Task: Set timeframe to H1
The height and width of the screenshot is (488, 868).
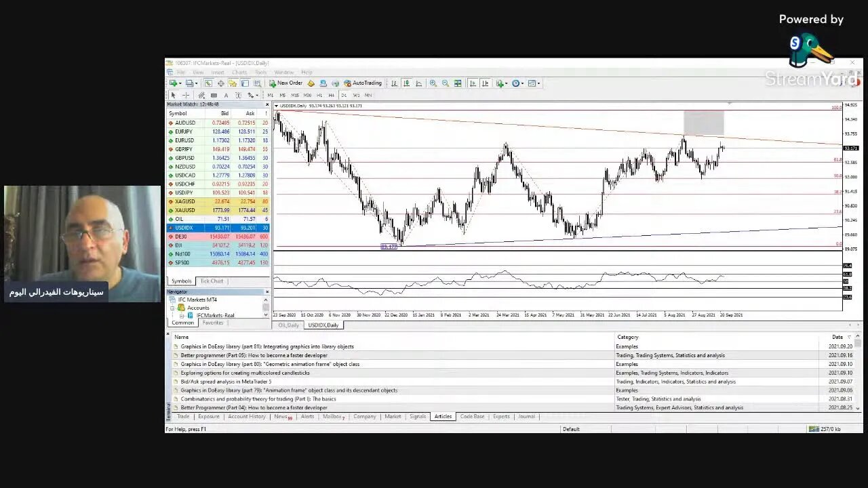Action: pos(319,96)
